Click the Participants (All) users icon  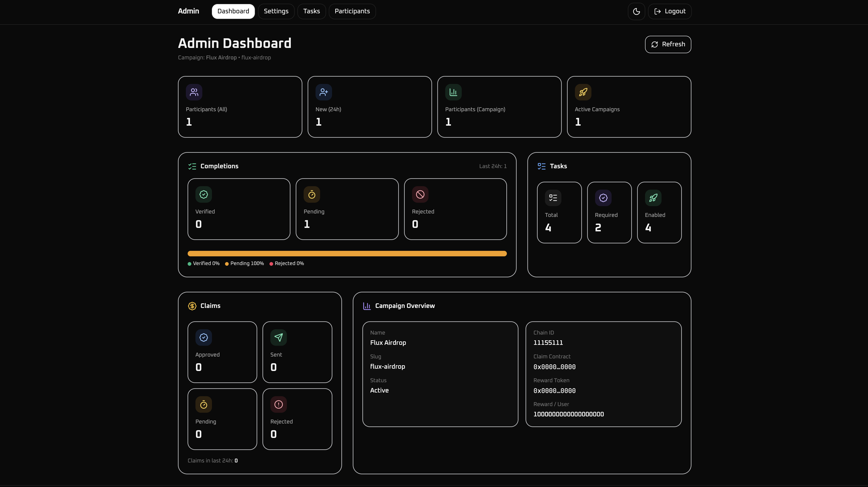(194, 92)
